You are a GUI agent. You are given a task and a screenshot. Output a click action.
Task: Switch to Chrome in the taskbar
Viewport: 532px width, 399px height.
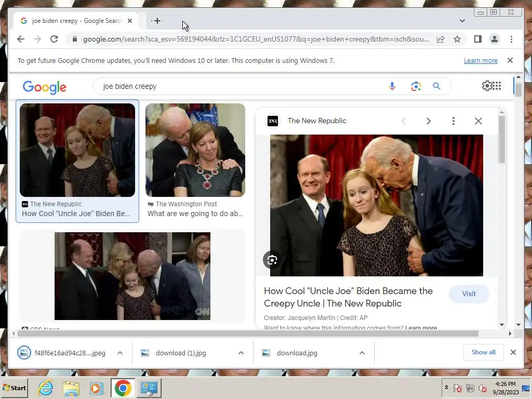click(x=123, y=388)
